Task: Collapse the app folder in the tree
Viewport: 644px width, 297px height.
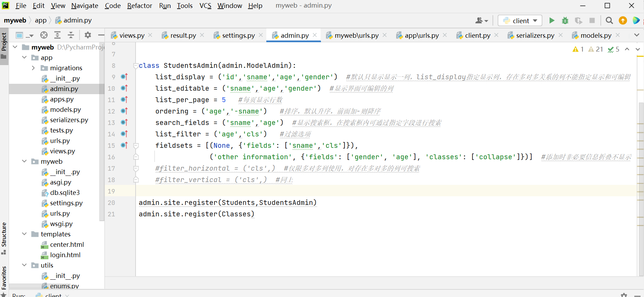Action: coord(24,57)
